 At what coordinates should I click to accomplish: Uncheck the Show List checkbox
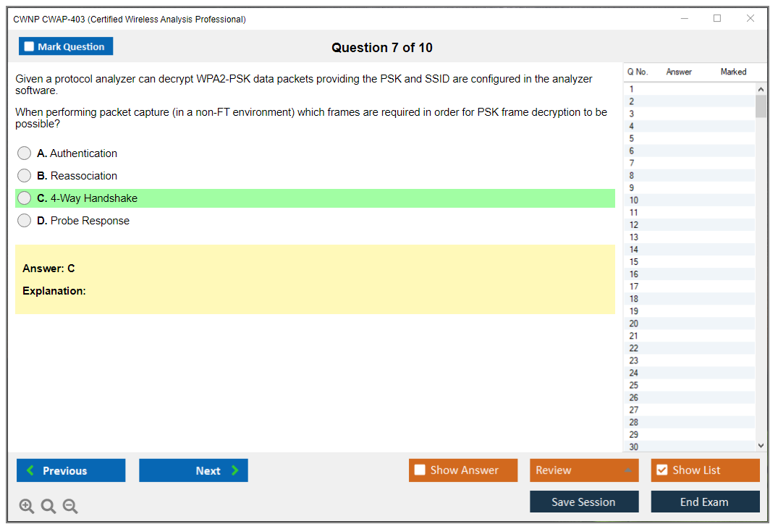coord(661,470)
